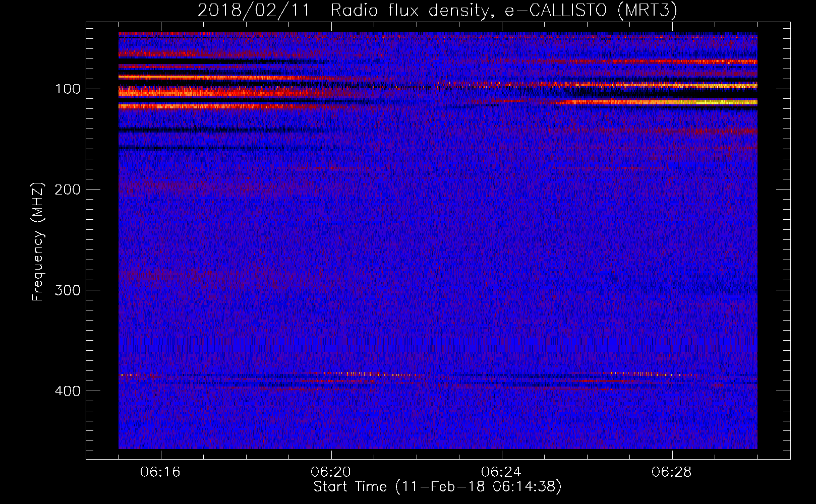Click the 06:20 time tick label
Image resolution: width=816 pixels, height=504 pixels.
coord(331,472)
